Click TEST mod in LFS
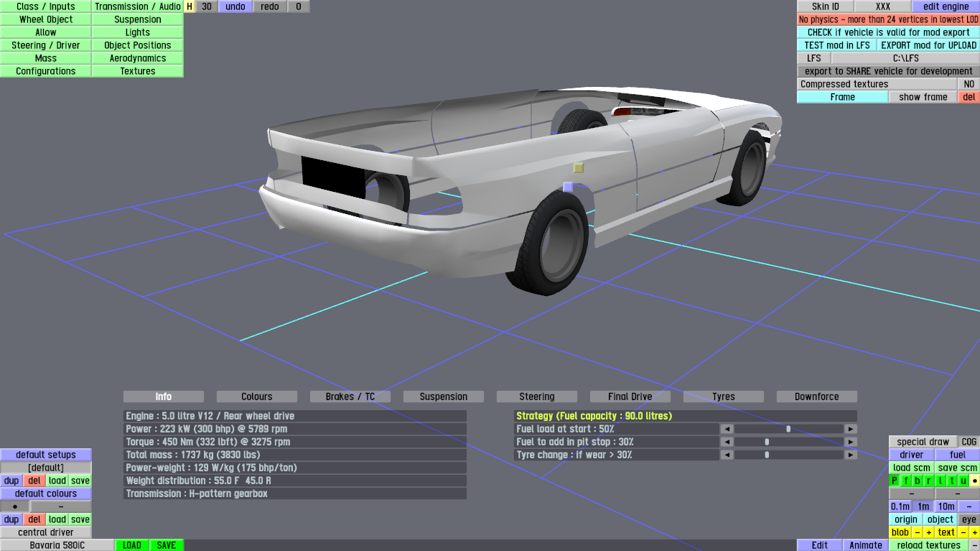The height and width of the screenshot is (551, 980). (x=837, y=45)
